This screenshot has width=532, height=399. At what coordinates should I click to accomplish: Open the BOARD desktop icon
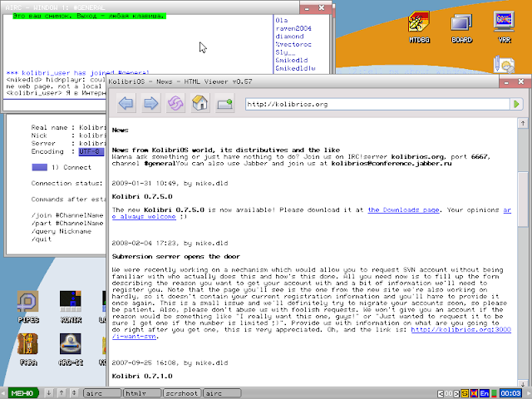[x=461, y=27]
